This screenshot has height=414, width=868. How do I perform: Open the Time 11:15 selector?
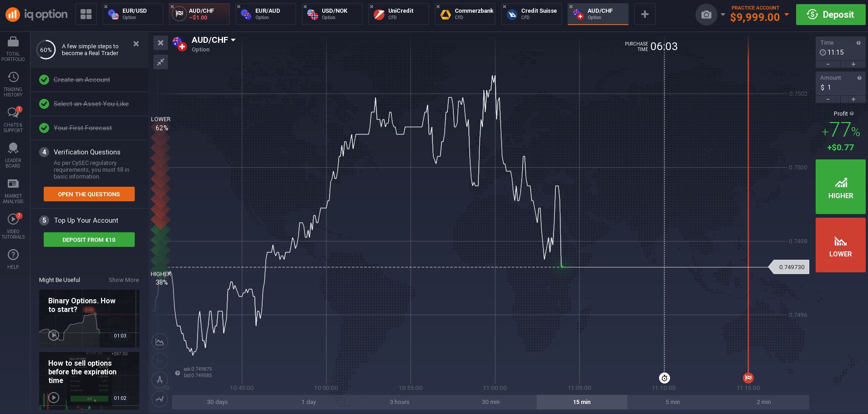tap(840, 48)
